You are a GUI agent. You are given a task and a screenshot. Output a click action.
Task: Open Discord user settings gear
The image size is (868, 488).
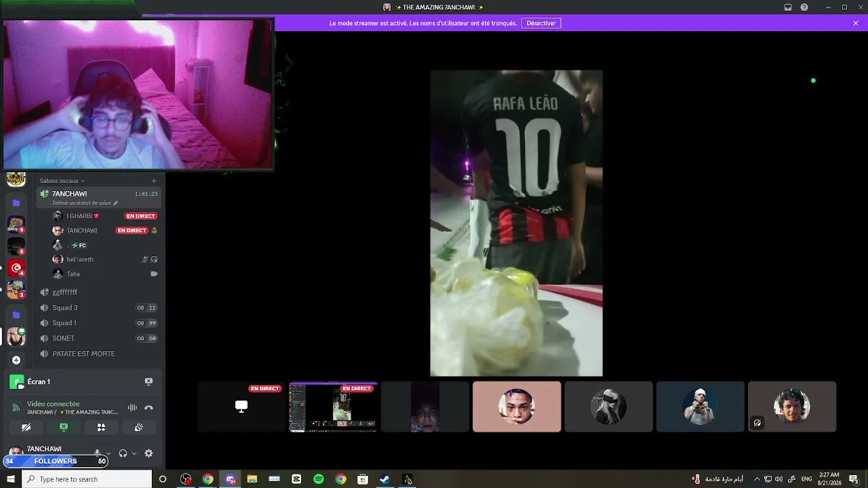click(149, 453)
